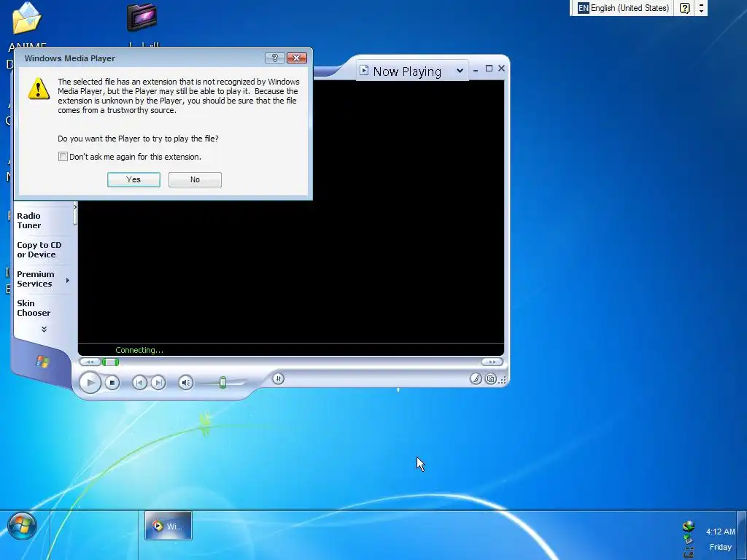747x560 pixels.
Task: Skip to the previous track
Action: tap(139, 382)
